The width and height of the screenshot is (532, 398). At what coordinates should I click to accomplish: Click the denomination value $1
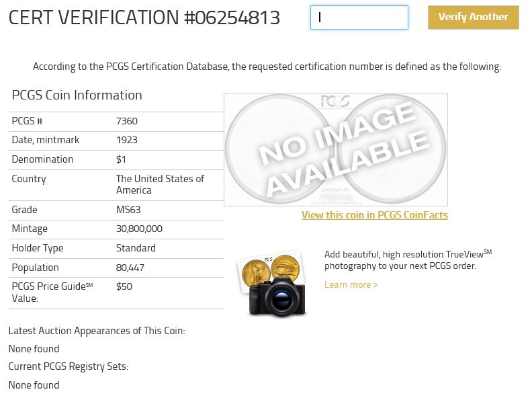click(121, 159)
